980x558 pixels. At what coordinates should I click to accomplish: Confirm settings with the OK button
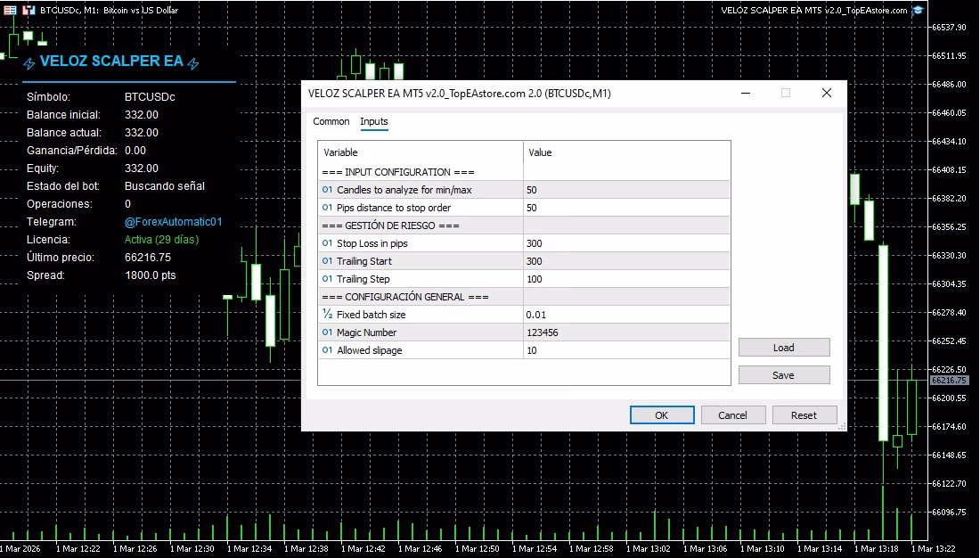pos(662,414)
